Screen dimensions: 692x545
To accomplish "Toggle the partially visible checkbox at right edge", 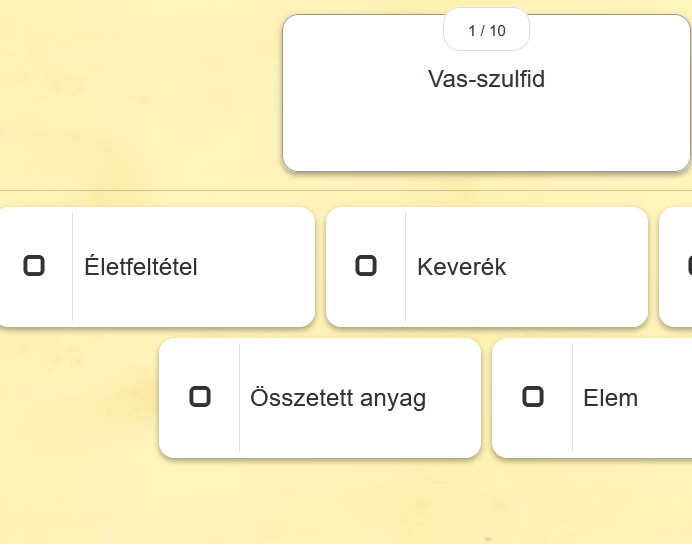I will pos(689,266).
